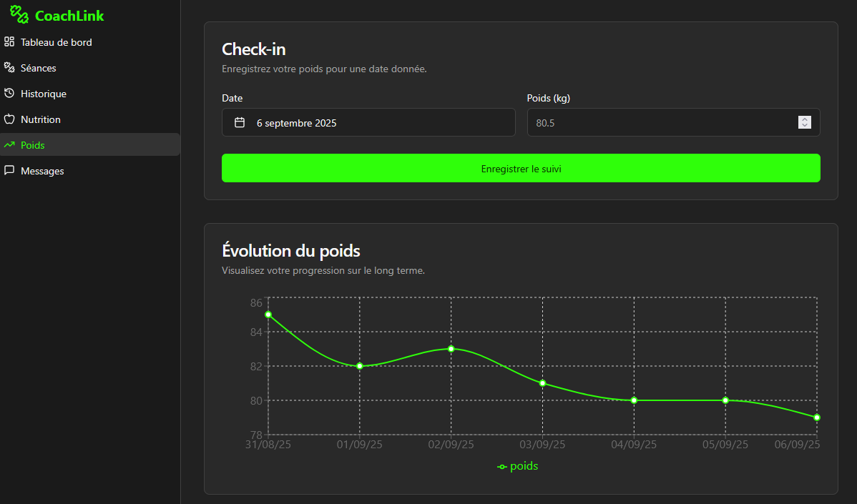Click the 01/09/25 data point on chart

point(360,366)
